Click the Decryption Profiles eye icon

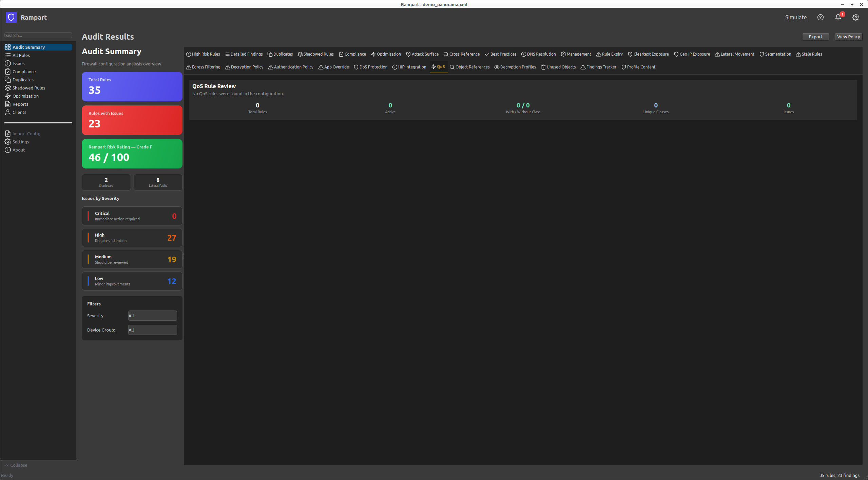tap(497, 67)
